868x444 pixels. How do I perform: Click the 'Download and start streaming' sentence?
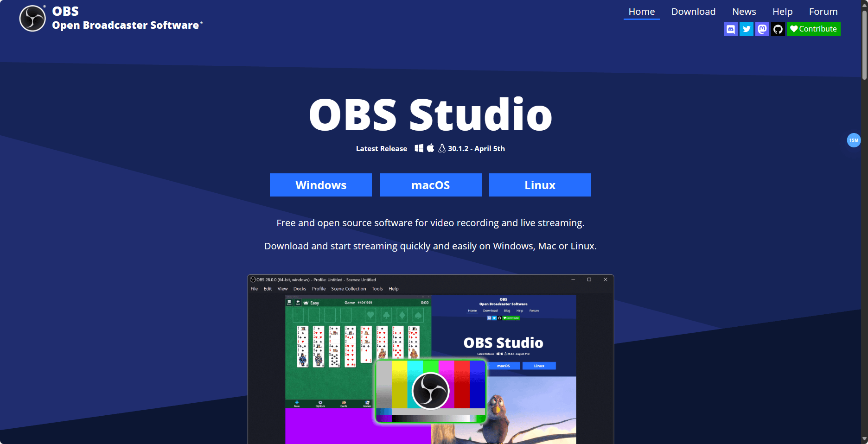[431, 246]
